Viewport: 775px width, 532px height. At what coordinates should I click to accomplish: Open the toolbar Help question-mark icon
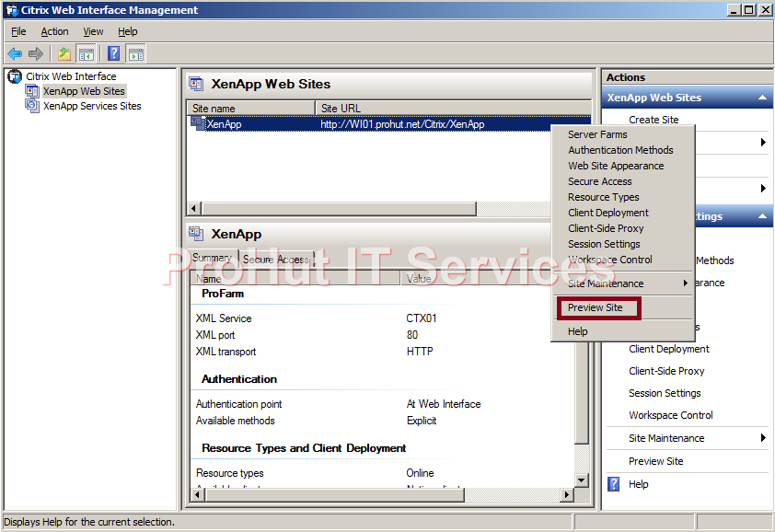point(114,53)
